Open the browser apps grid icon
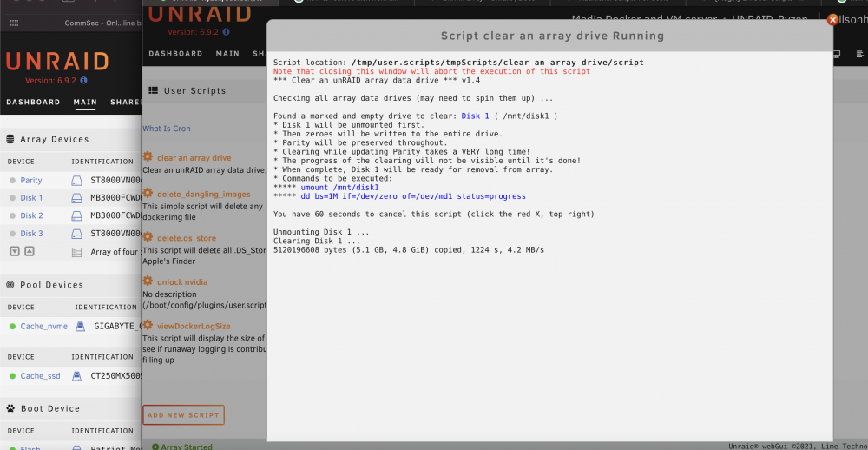The image size is (868, 450). pos(15,23)
